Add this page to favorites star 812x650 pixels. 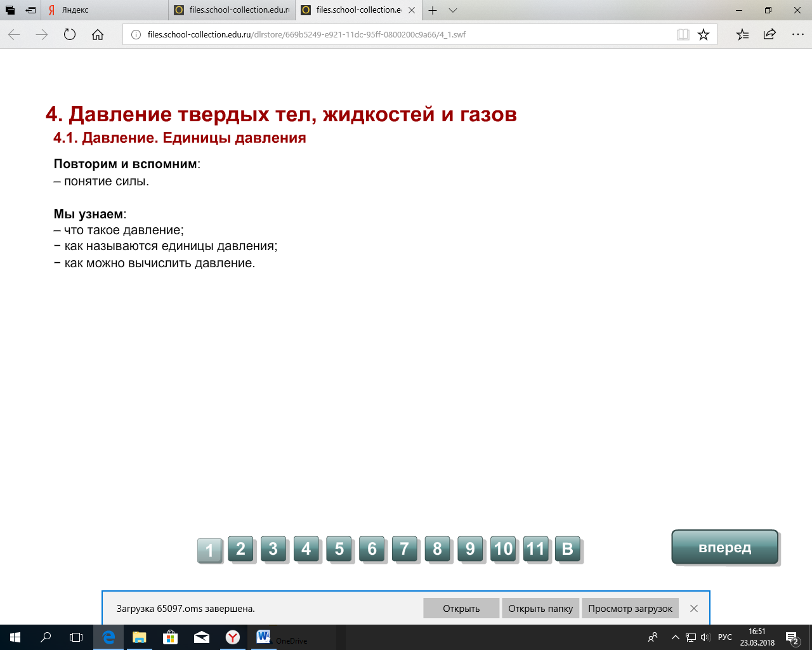click(x=704, y=35)
